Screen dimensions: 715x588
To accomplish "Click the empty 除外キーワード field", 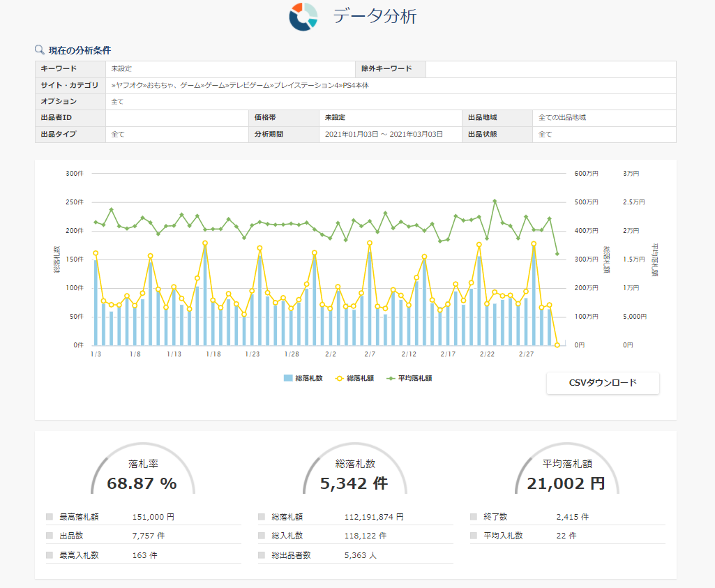I will tap(550, 69).
